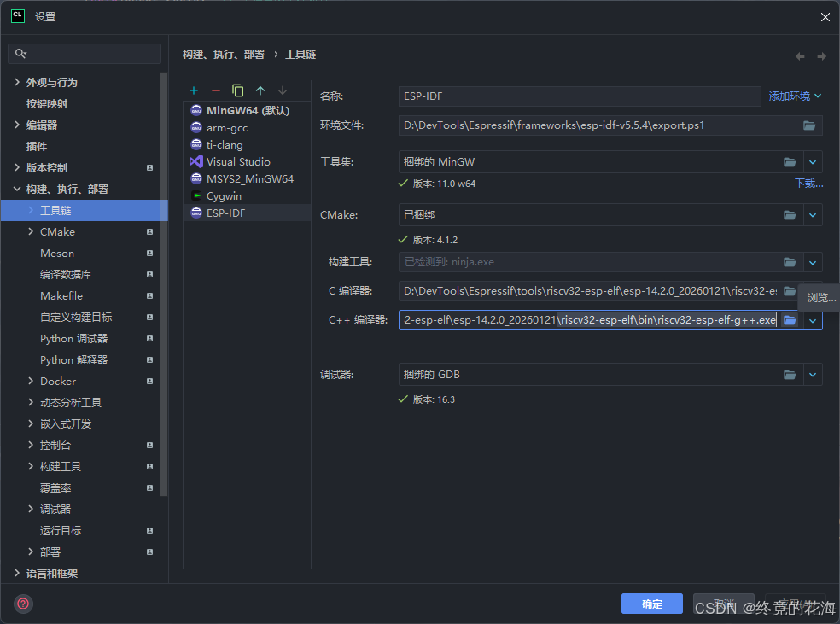Expand CMake settings subtree
840x624 pixels.
(x=31, y=231)
